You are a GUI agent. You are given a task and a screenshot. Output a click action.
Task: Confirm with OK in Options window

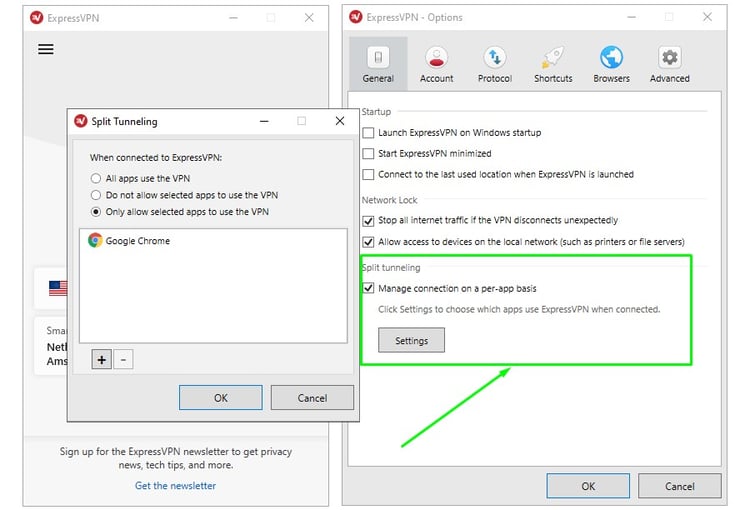pyautogui.click(x=588, y=486)
